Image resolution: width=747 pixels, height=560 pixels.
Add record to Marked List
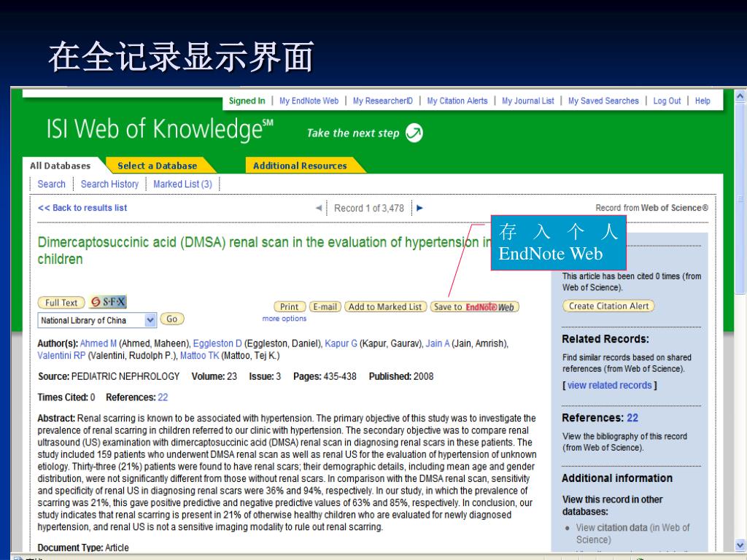coord(385,307)
